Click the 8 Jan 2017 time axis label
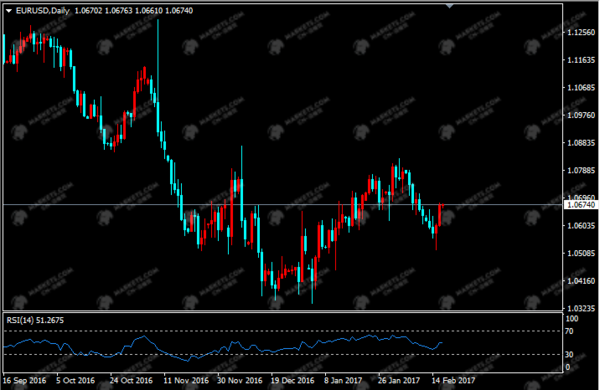Screen dimensions: 600x390 (343, 380)
